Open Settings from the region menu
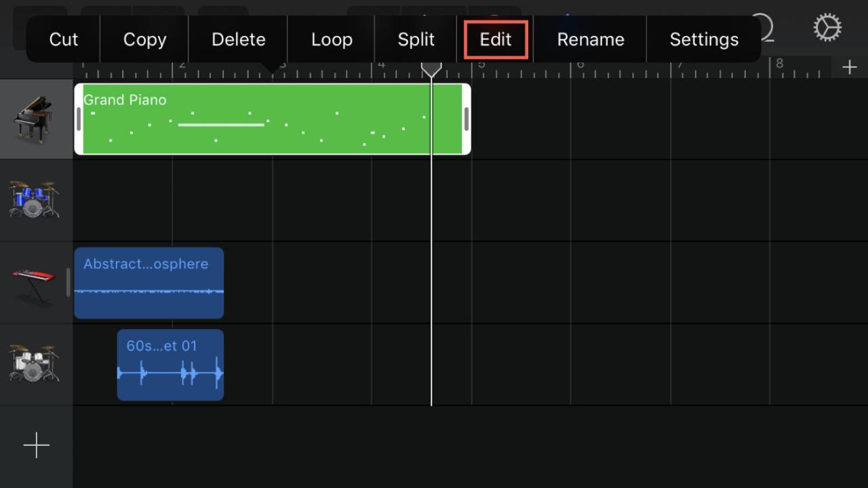 pos(704,39)
